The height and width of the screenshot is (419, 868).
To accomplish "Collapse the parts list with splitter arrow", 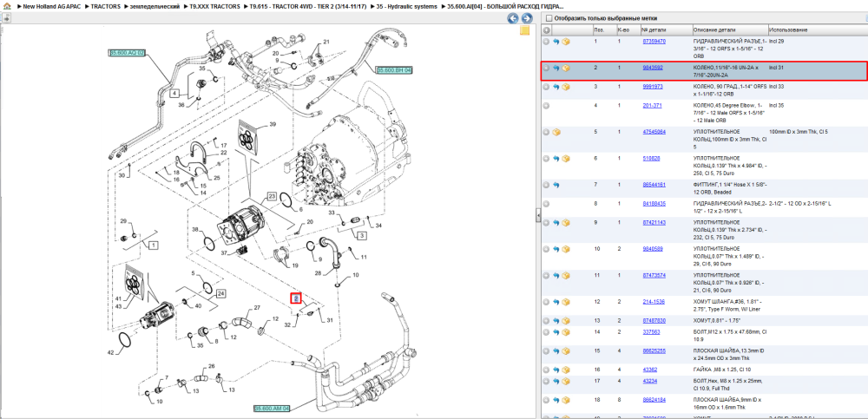I will click(537, 216).
